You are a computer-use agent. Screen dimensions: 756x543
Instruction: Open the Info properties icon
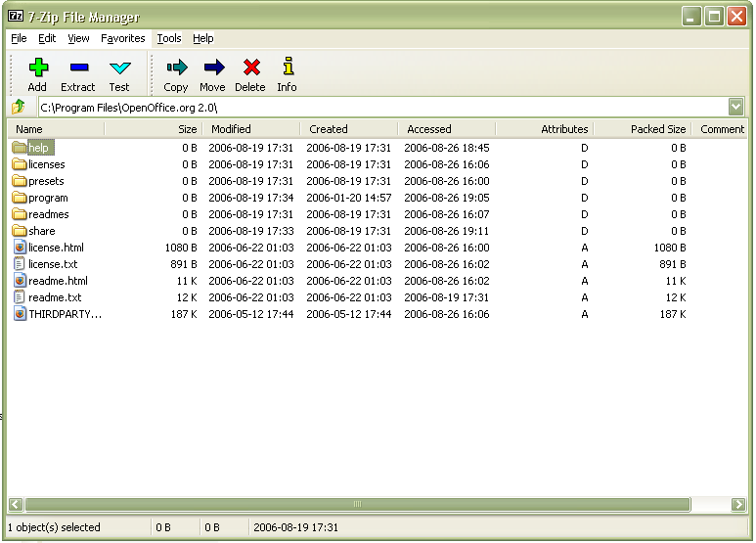288,67
